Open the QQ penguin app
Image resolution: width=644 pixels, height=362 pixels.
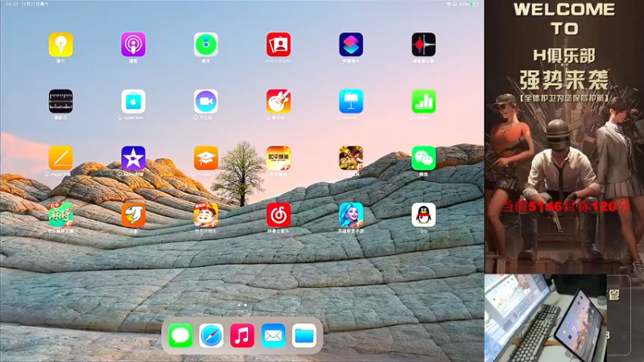pos(423,214)
